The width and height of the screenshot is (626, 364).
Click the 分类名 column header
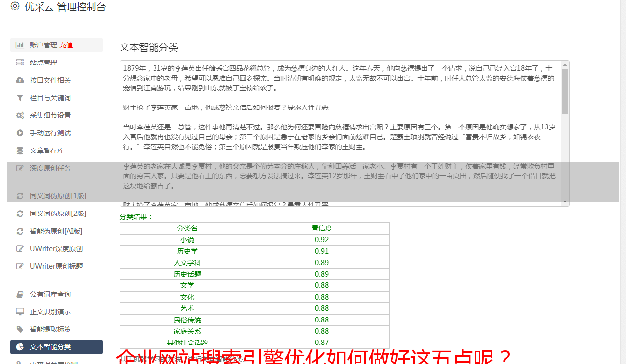(x=187, y=228)
